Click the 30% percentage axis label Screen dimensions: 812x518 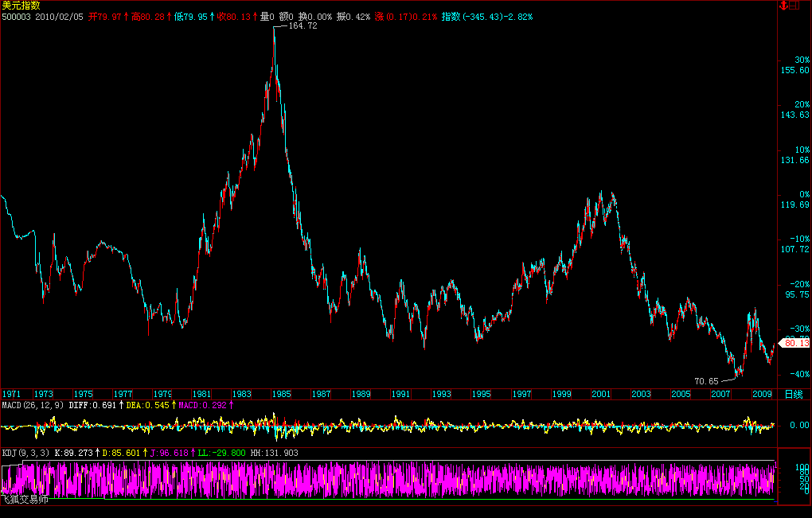[802, 60]
